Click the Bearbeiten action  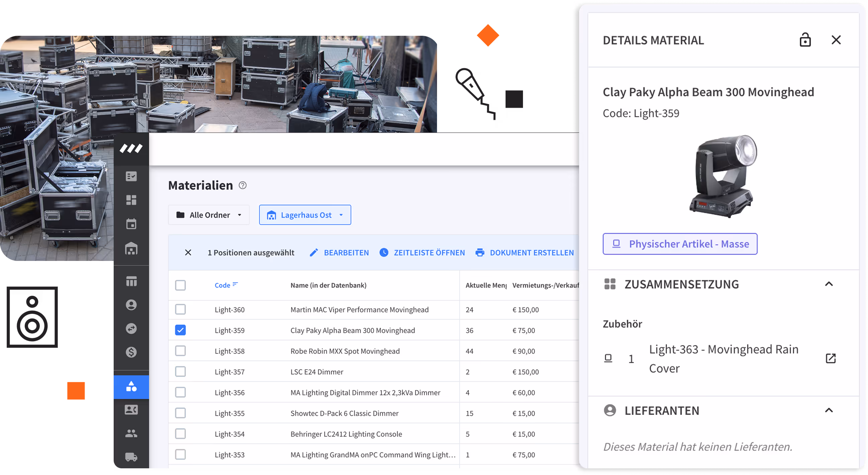click(x=339, y=253)
